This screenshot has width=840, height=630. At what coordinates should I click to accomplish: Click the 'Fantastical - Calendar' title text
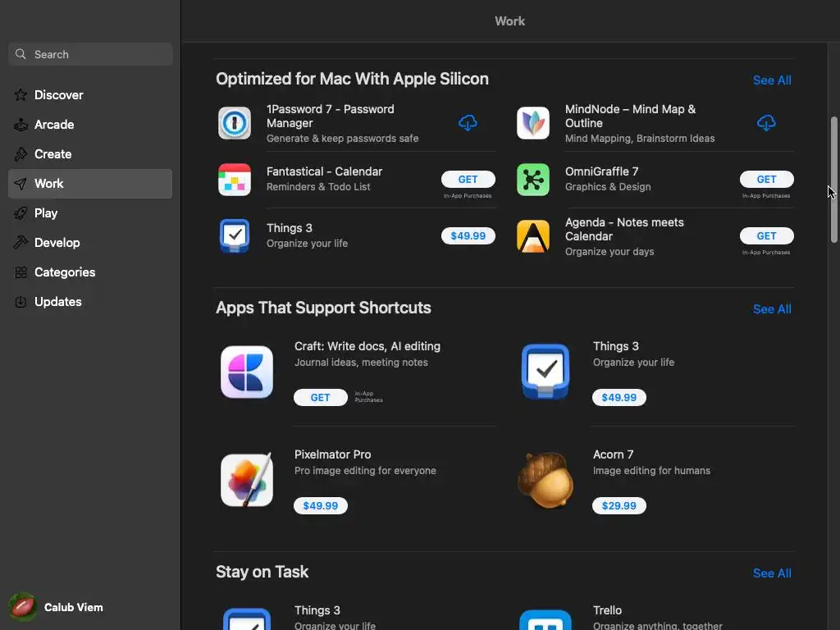[324, 171]
